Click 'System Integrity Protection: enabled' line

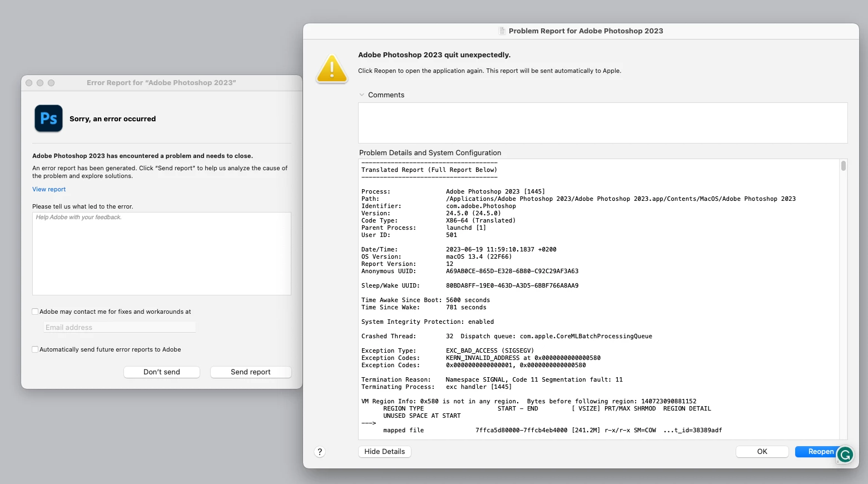[428, 322]
